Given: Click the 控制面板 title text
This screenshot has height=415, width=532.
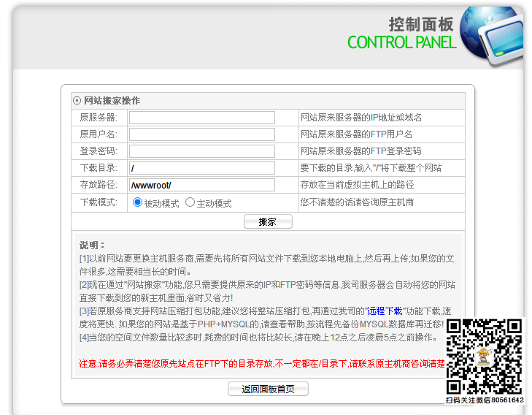Looking at the screenshot, I should (421, 23).
